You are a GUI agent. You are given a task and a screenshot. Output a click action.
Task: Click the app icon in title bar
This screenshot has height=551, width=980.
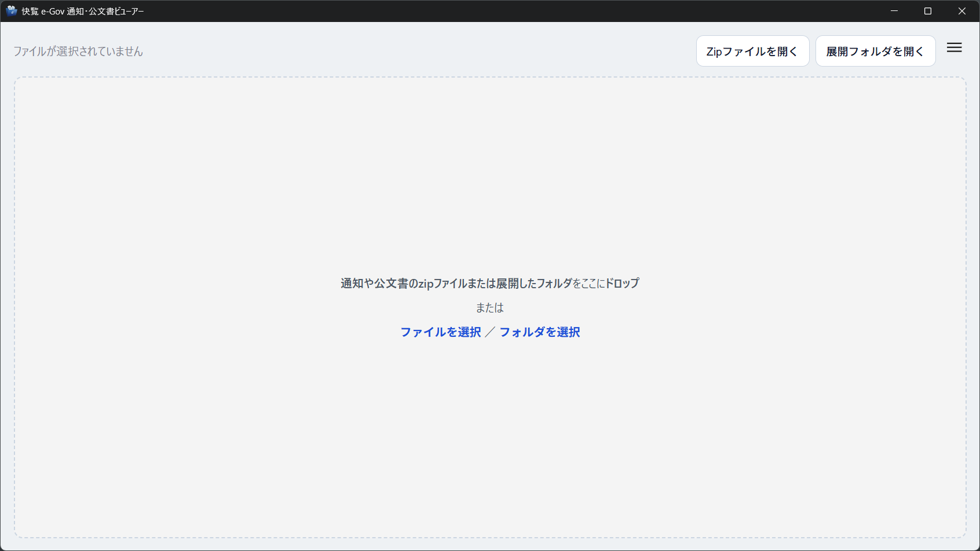coord(12,11)
